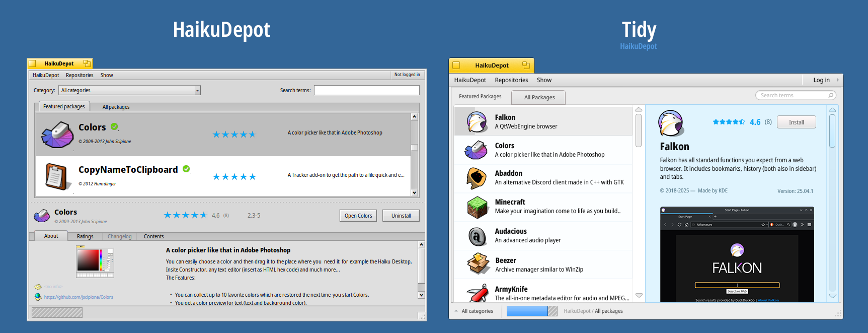Click the "2.3-5" version text for Colors

coord(254,216)
